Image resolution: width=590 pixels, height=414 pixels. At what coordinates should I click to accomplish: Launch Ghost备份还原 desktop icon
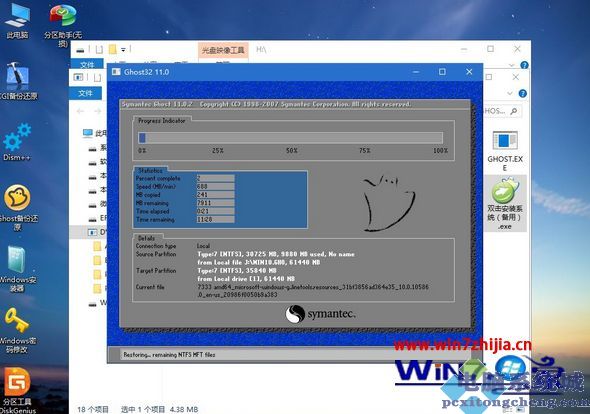(17, 207)
